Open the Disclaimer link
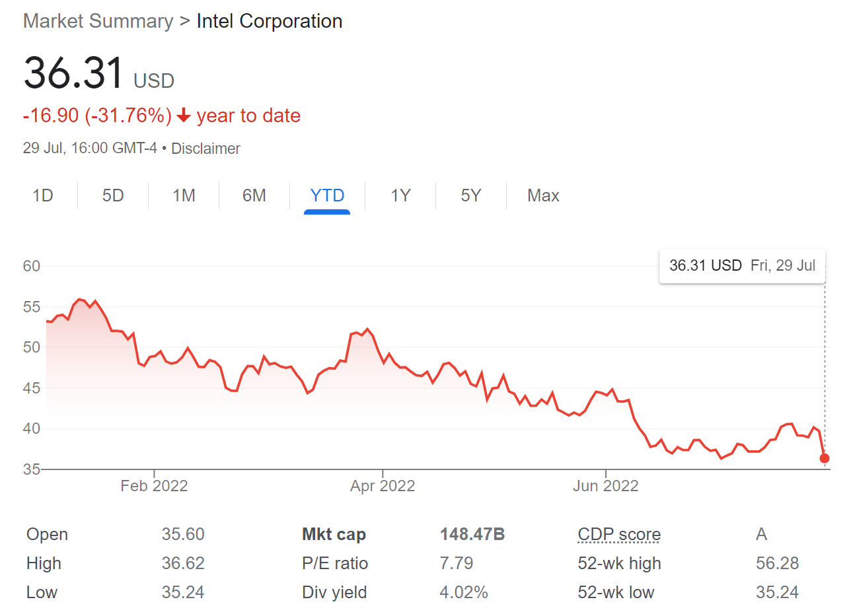 pos(205,149)
